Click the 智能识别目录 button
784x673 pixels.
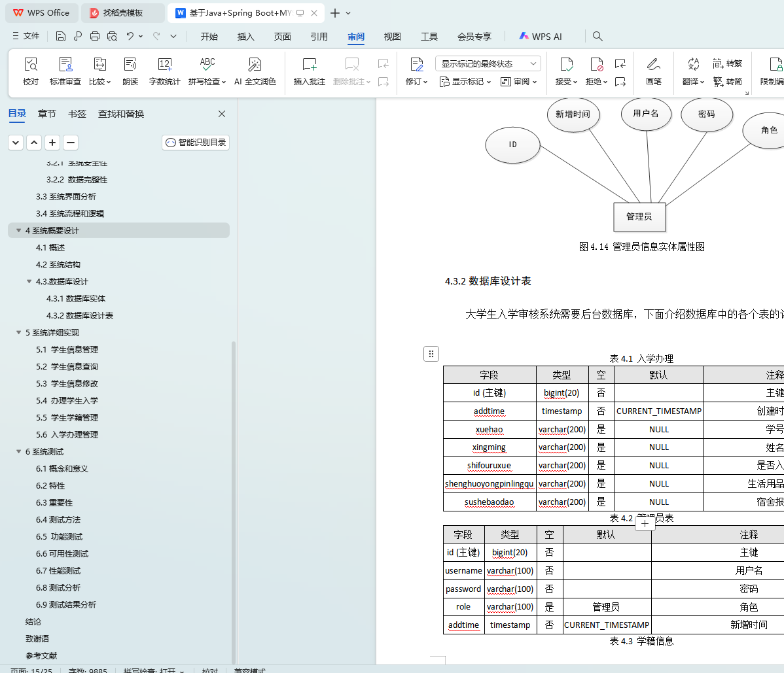[196, 143]
